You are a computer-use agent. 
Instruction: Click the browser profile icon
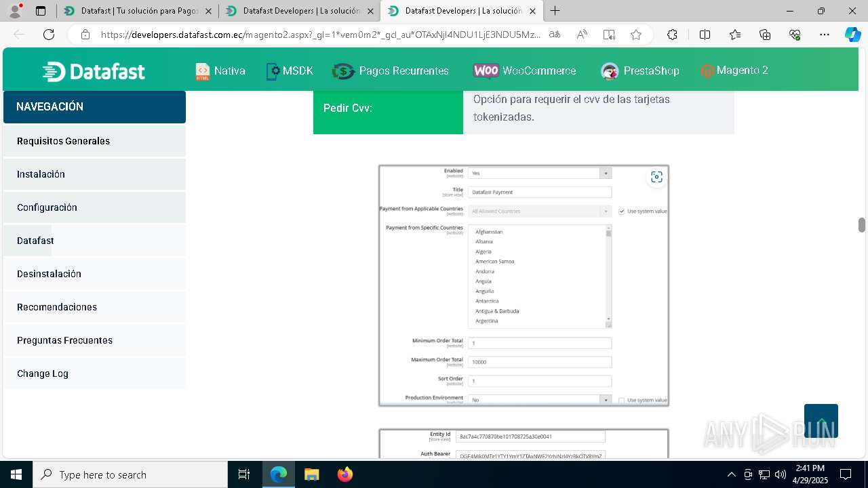(x=15, y=11)
